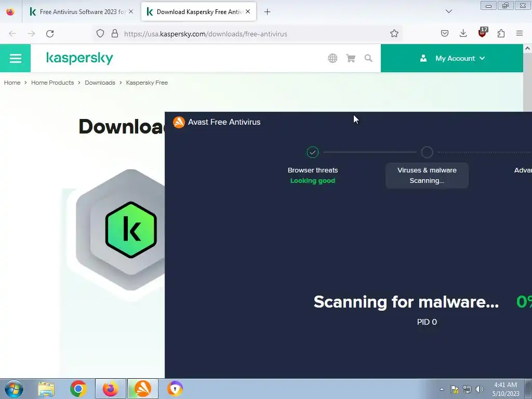Close the Download Kaspersky Free tab
The image size is (532, 399).
tap(248, 12)
